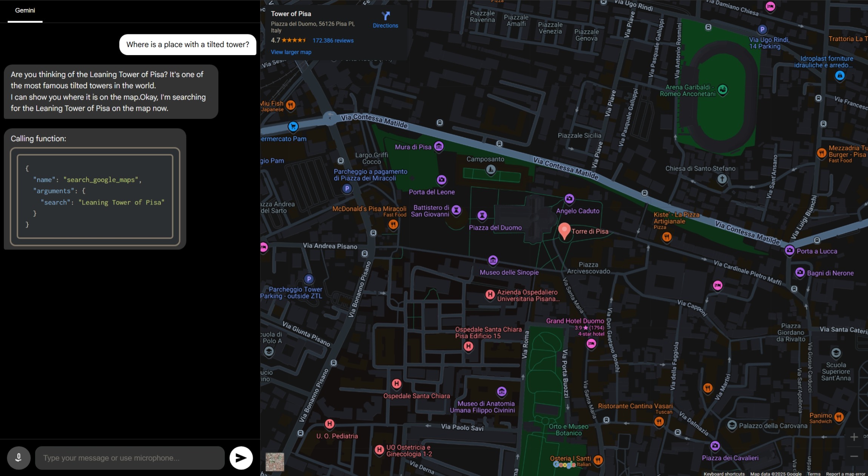Select the Mura di Pisa attraction marker

(439, 146)
